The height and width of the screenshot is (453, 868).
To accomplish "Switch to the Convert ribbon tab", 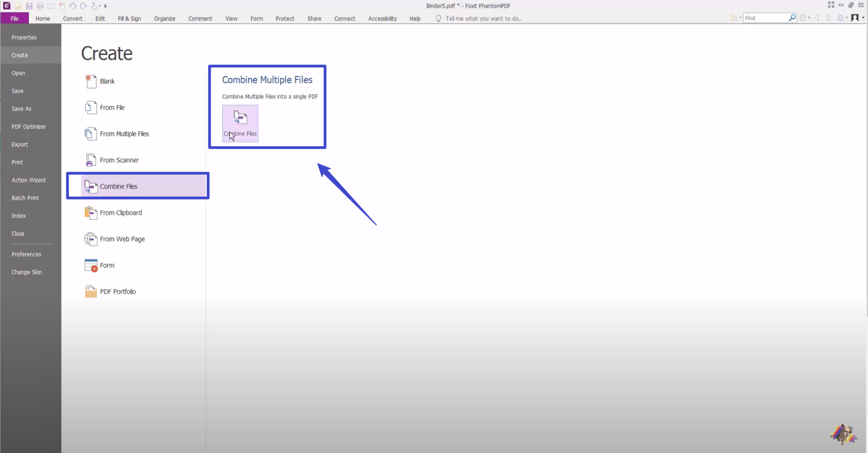I will [73, 19].
